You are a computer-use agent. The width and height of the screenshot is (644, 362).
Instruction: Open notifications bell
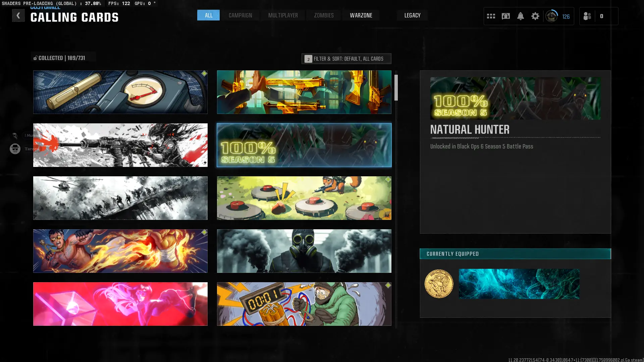click(520, 16)
